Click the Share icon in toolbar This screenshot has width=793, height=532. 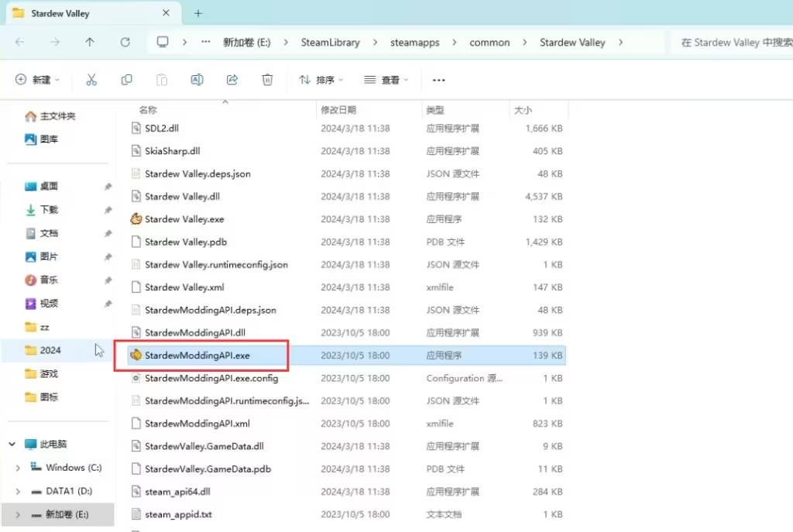tap(232, 80)
